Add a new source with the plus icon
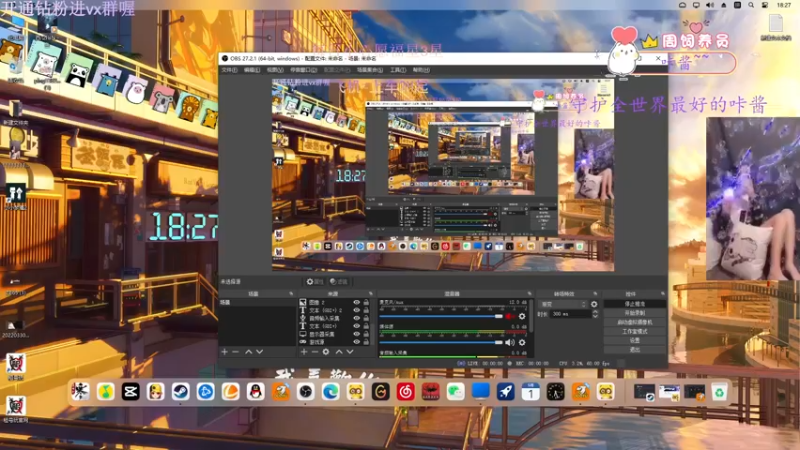Viewport: 800px width, 450px height. 304,352
